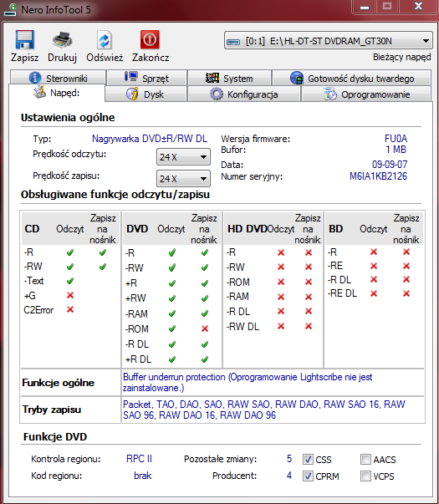Click the Oprogramowanie disc icon
The image size is (439, 504).
330,94
